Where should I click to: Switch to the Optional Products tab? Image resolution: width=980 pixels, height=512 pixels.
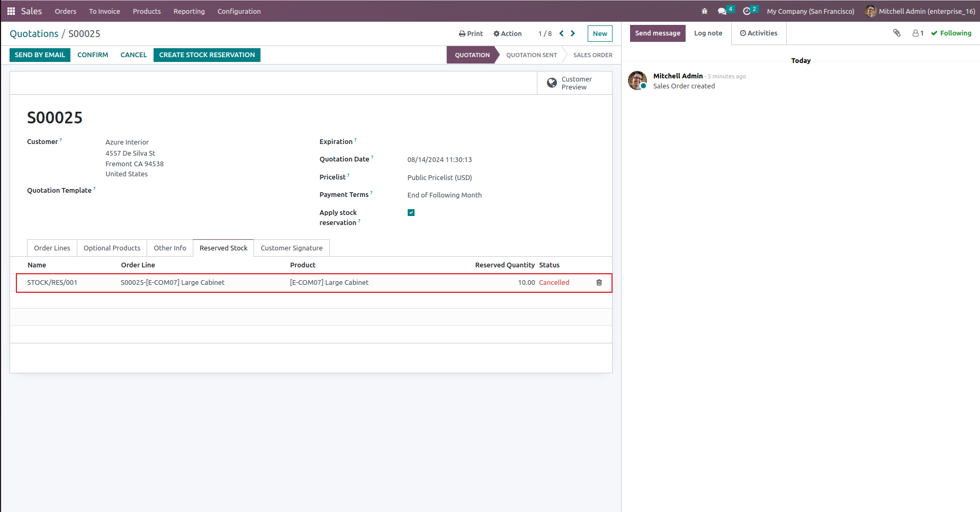click(x=112, y=248)
